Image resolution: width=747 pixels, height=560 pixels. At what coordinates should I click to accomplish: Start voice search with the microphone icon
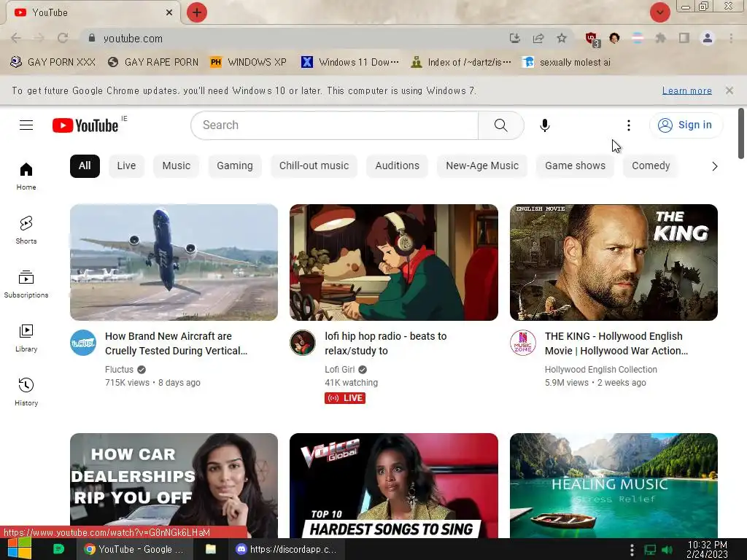pyautogui.click(x=544, y=125)
